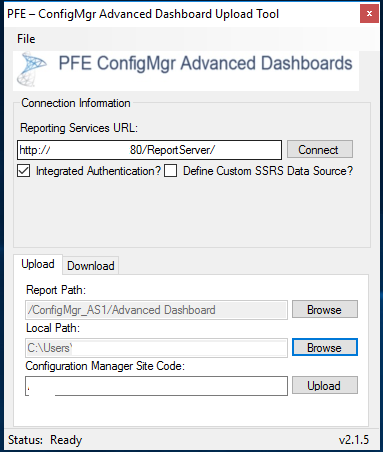Viewport: 383px width, 452px height.
Task: Click the Connect button
Action: (320, 149)
